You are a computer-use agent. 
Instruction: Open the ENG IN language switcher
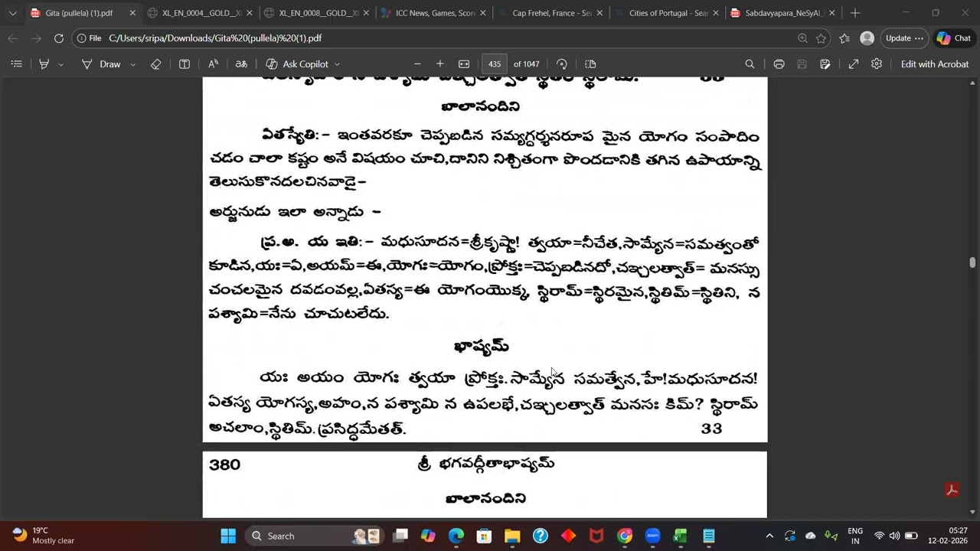click(x=855, y=536)
